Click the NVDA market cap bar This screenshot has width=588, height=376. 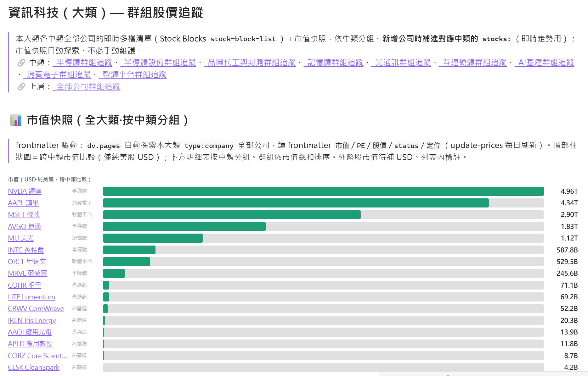click(323, 191)
